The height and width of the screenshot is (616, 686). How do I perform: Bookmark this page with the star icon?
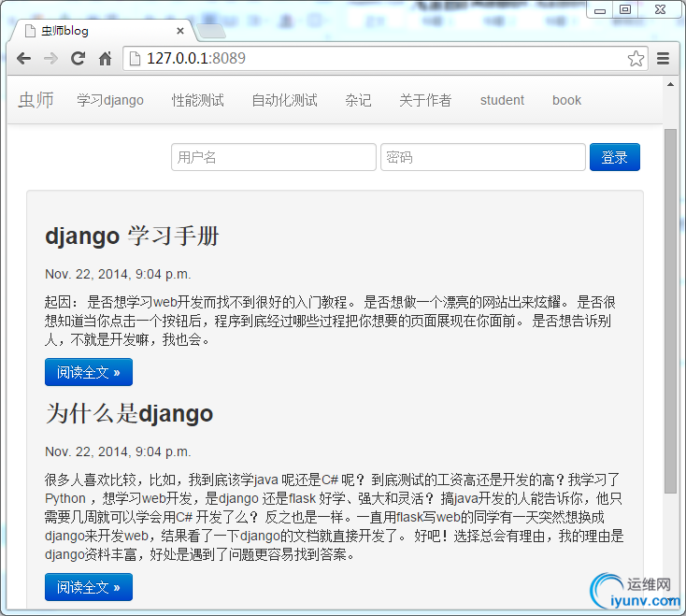[x=636, y=58]
